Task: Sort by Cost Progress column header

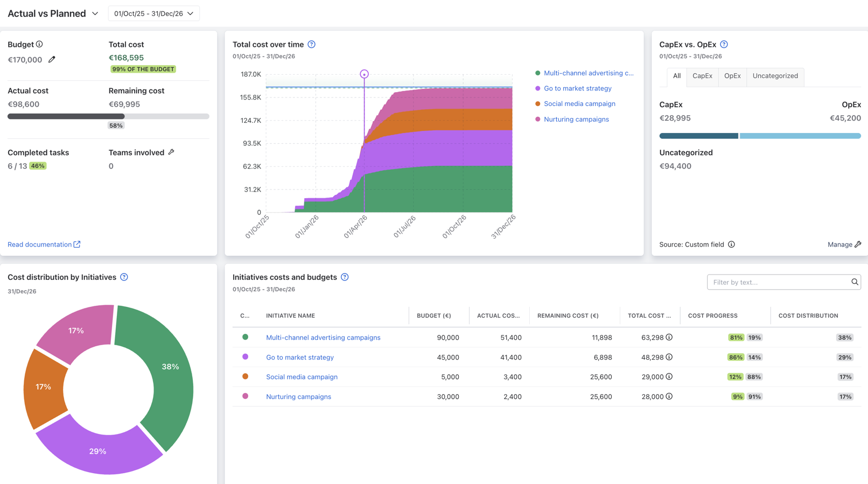Action: [x=713, y=316]
